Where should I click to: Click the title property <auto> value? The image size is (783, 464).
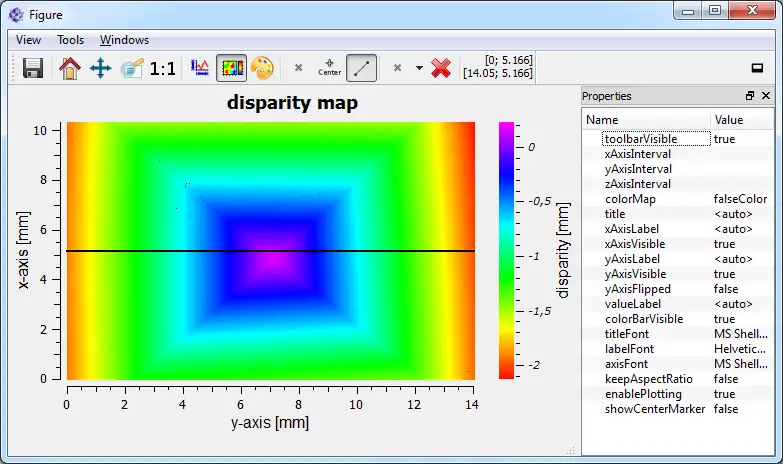(733, 214)
